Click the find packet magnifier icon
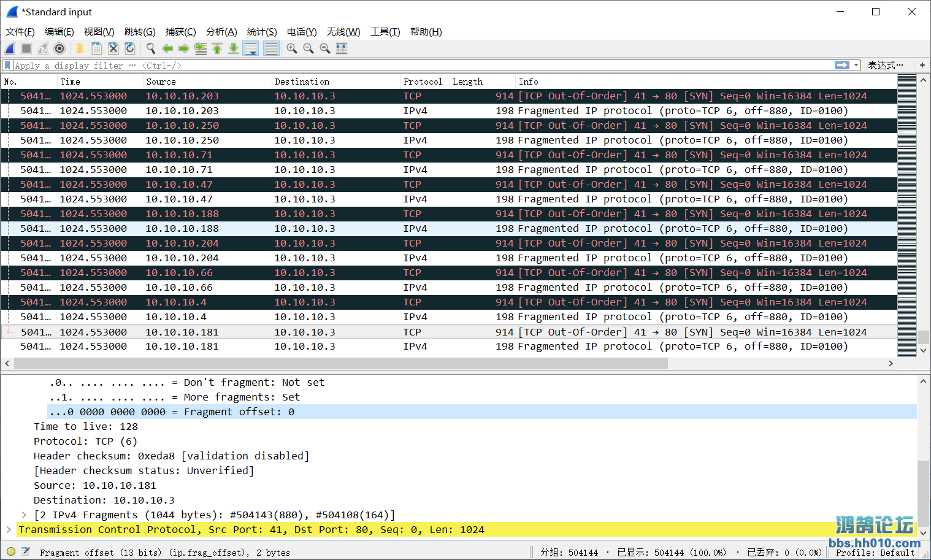Image resolution: width=931 pixels, height=560 pixels. click(x=150, y=48)
